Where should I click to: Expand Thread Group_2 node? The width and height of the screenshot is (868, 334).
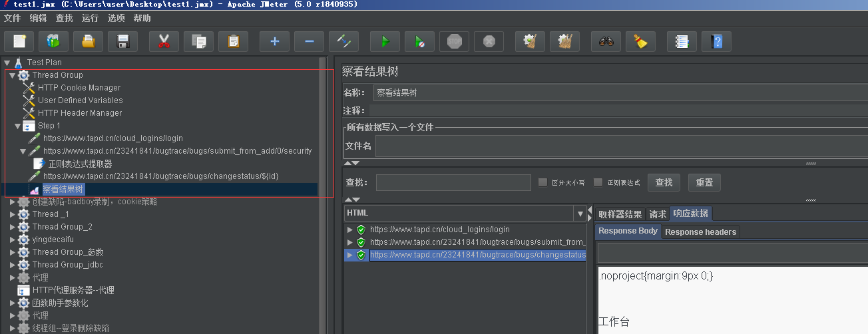pos(12,227)
